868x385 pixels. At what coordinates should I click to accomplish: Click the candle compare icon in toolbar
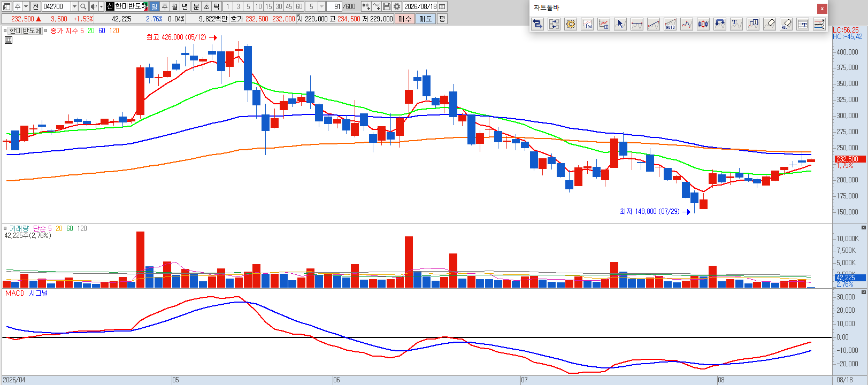(366, 6)
